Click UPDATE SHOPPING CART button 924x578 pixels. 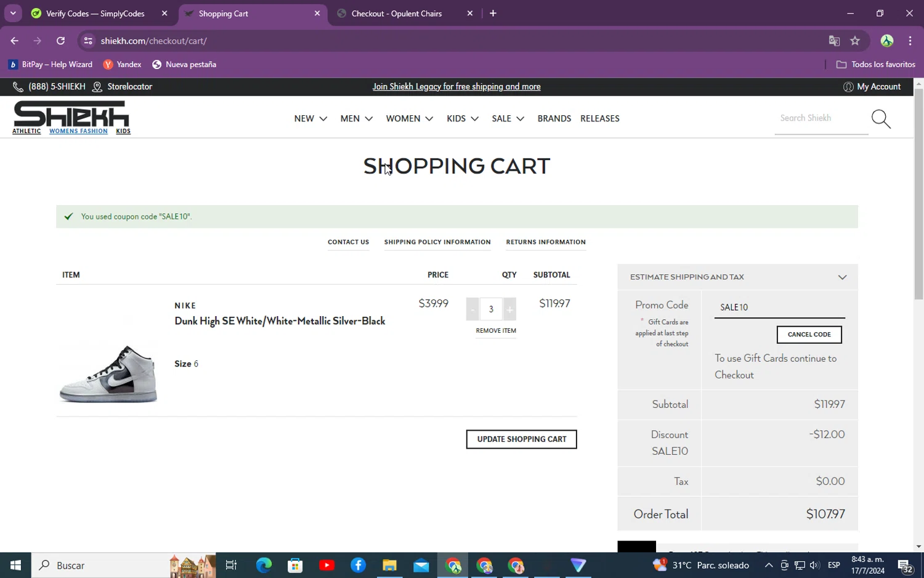[x=521, y=439]
